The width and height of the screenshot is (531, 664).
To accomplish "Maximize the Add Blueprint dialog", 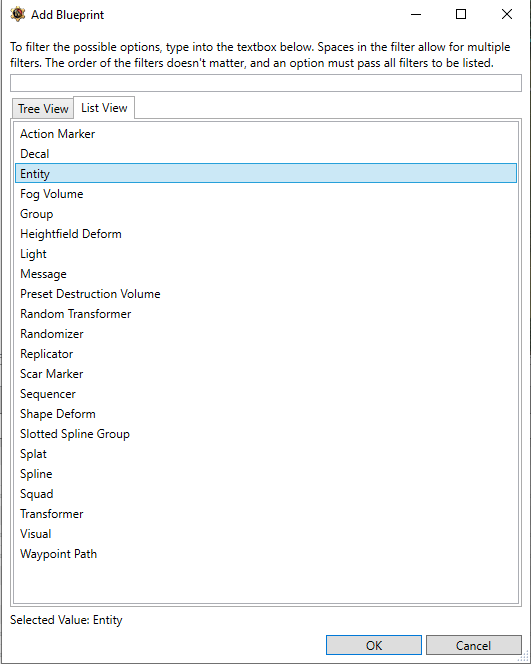I will pyautogui.click(x=461, y=14).
